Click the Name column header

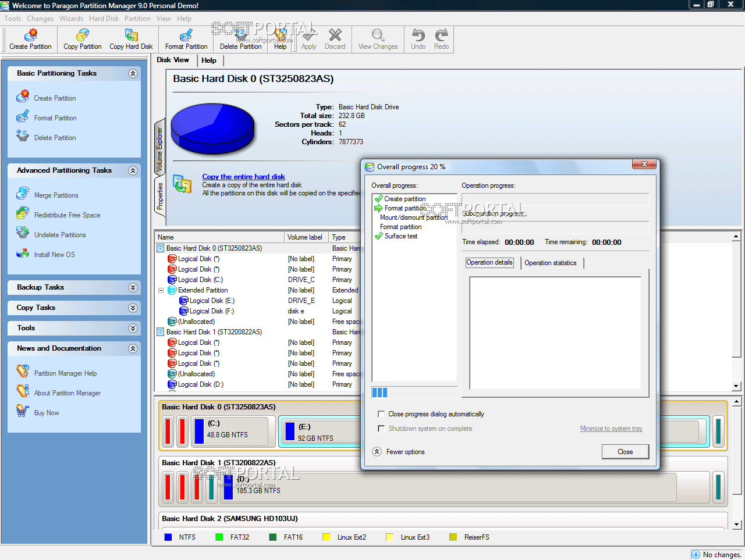pyautogui.click(x=220, y=237)
